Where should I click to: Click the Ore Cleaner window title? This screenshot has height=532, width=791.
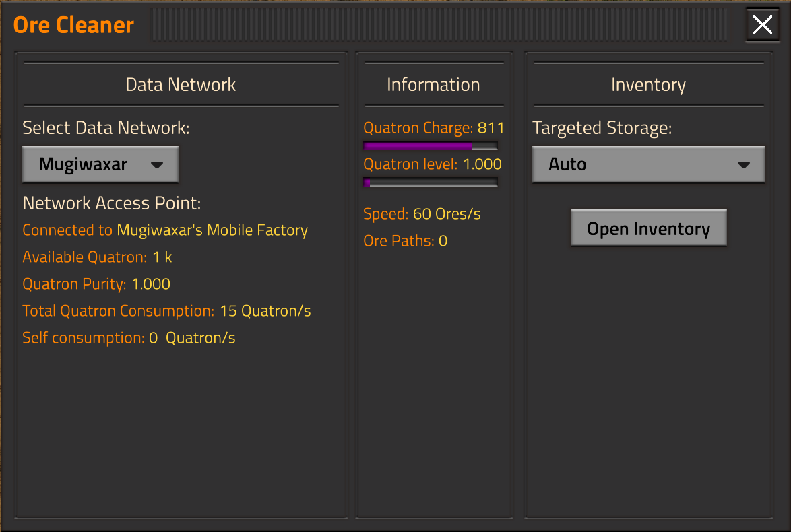point(74,26)
